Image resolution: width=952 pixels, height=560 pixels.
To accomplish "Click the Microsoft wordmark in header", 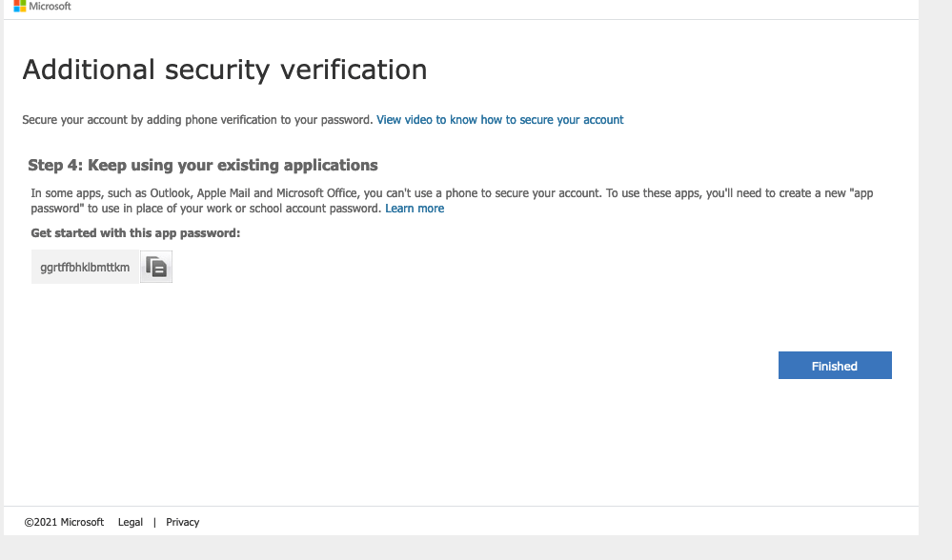I will point(50,6).
